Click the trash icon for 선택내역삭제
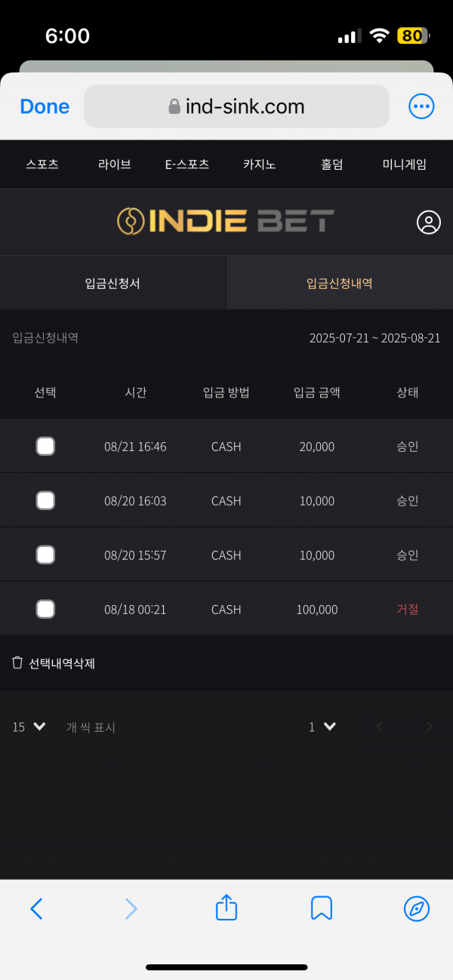Screen dimensions: 453x980 [17, 662]
